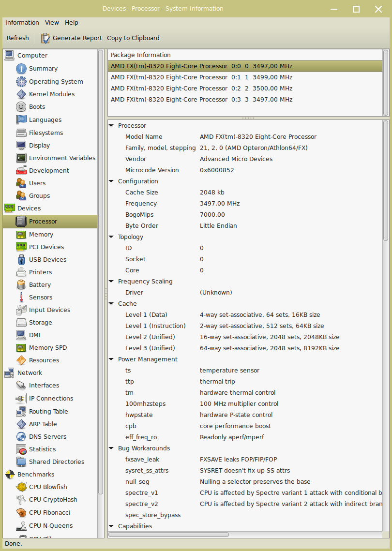Image resolution: width=392 pixels, height=551 pixels.
Task: Open Statistics entry
Action: [42, 449]
